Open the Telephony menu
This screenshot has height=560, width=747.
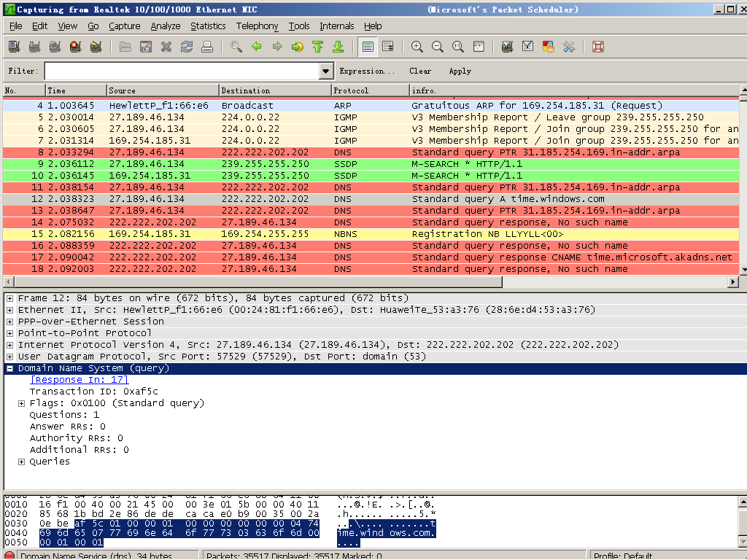tap(257, 26)
